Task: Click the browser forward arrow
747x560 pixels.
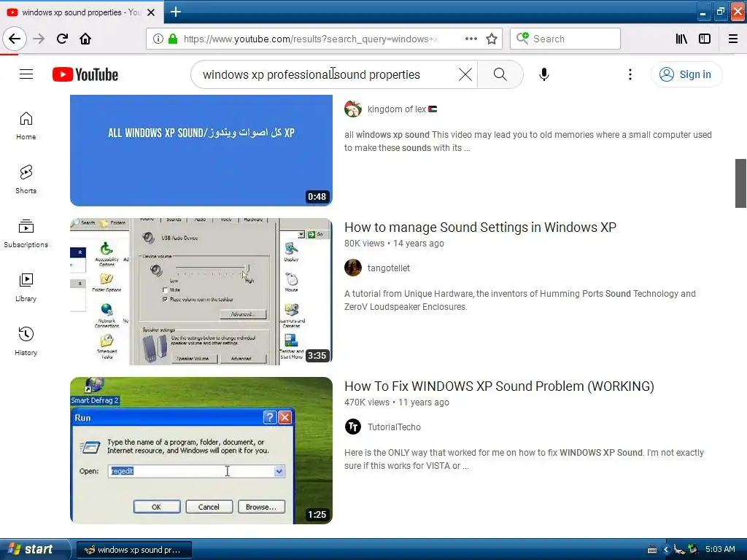Action: pyautogui.click(x=39, y=39)
